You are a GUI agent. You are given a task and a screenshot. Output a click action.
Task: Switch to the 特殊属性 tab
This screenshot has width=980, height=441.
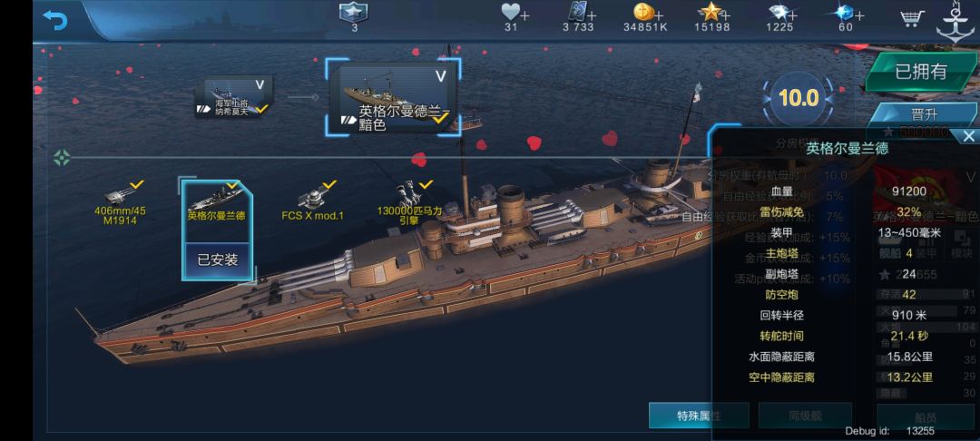(x=698, y=416)
